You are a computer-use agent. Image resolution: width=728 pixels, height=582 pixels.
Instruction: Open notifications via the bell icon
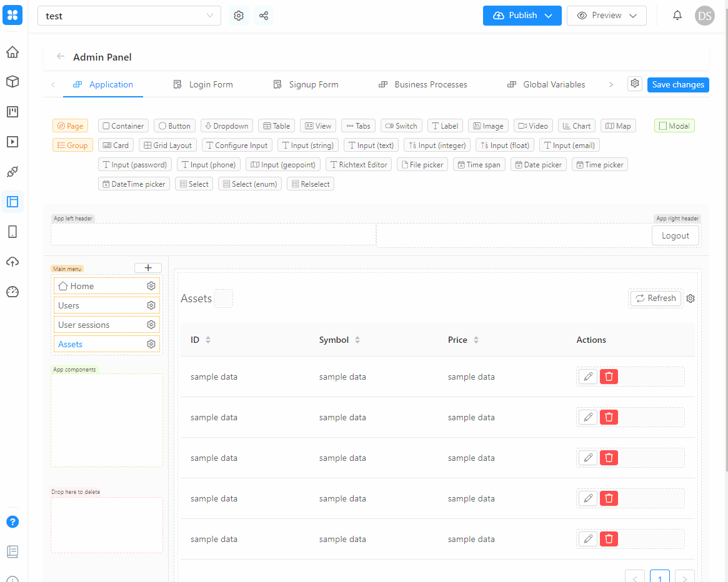pos(677,15)
